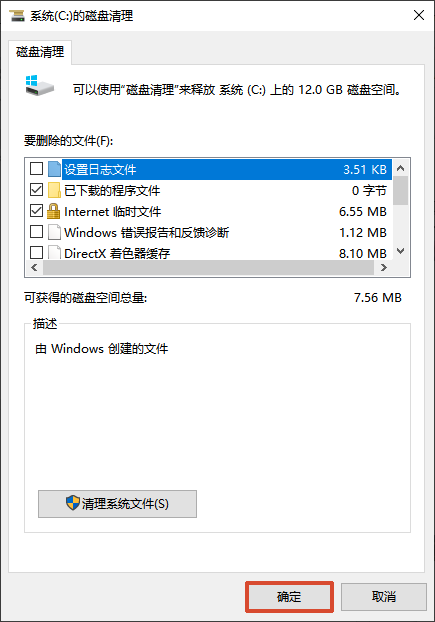435x622 pixels.
Task: Confirm with the 确定 button
Action: pos(289,597)
